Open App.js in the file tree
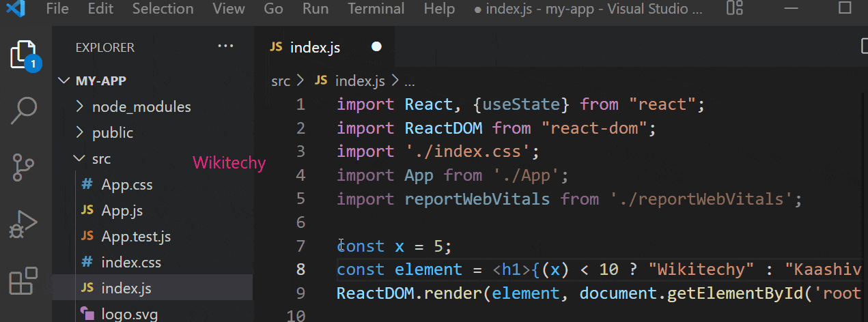This screenshot has height=322, width=868. coord(122,211)
